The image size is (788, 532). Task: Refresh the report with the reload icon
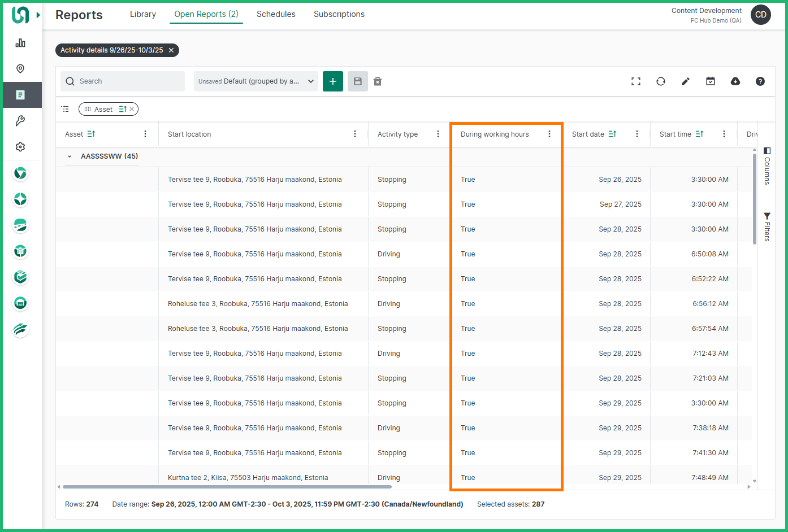coord(661,81)
